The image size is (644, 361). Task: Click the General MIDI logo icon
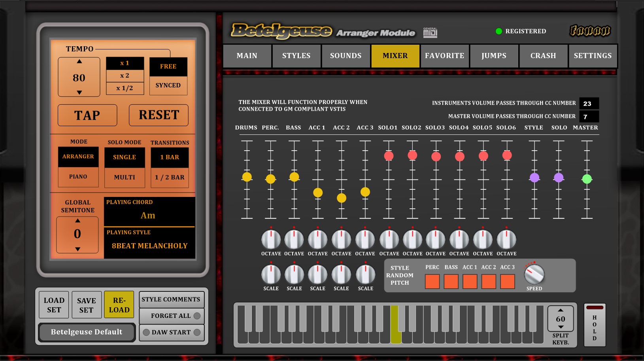click(430, 32)
